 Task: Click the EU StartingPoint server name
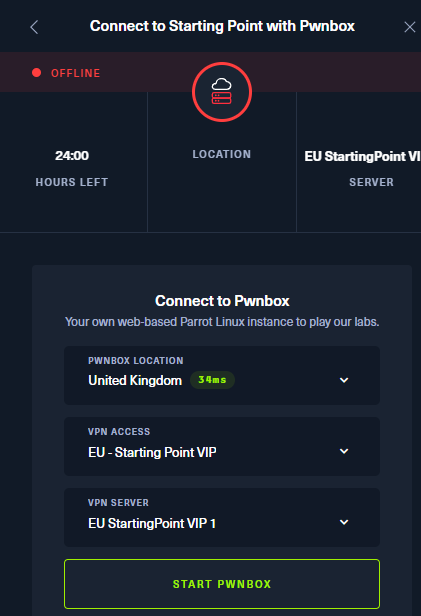click(x=362, y=156)
